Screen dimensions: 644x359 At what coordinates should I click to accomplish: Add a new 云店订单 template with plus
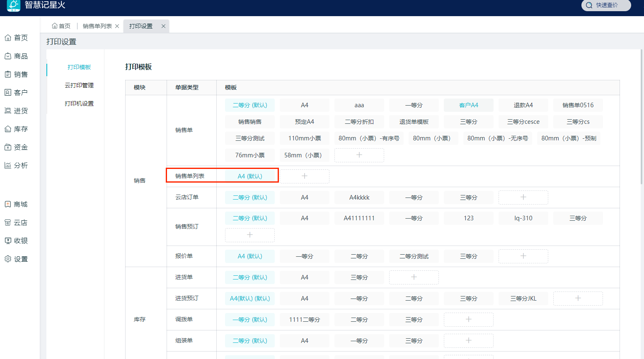pyautogui.click(x=523, y=197)
